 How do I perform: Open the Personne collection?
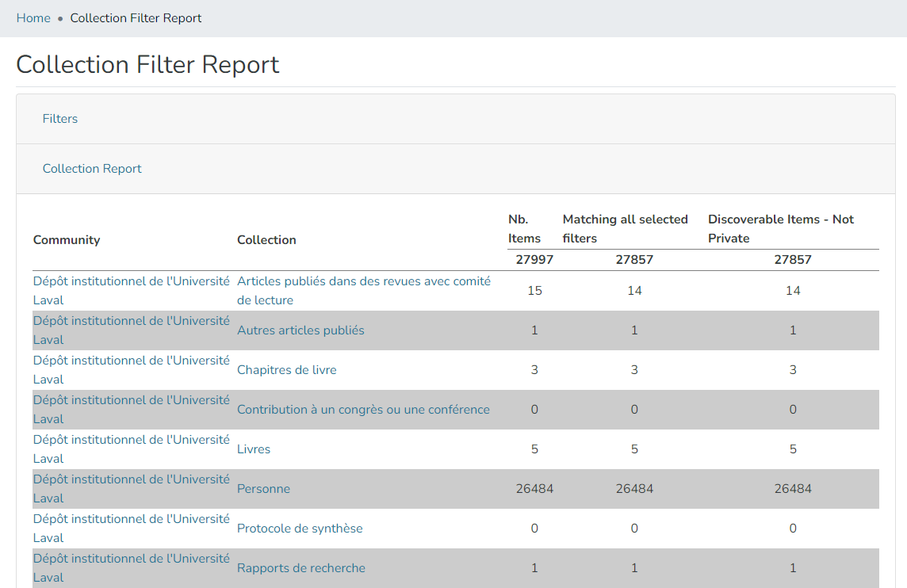263,488
